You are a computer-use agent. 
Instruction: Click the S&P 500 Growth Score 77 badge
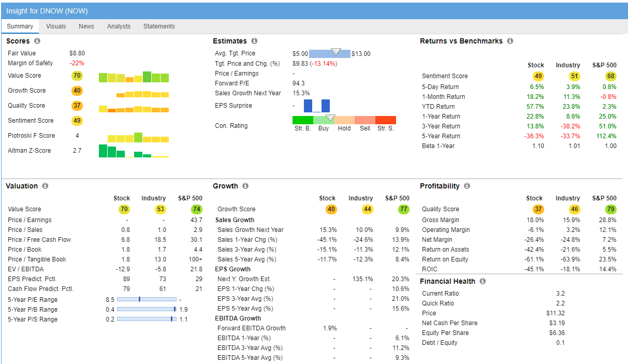[x=404, y=209]
